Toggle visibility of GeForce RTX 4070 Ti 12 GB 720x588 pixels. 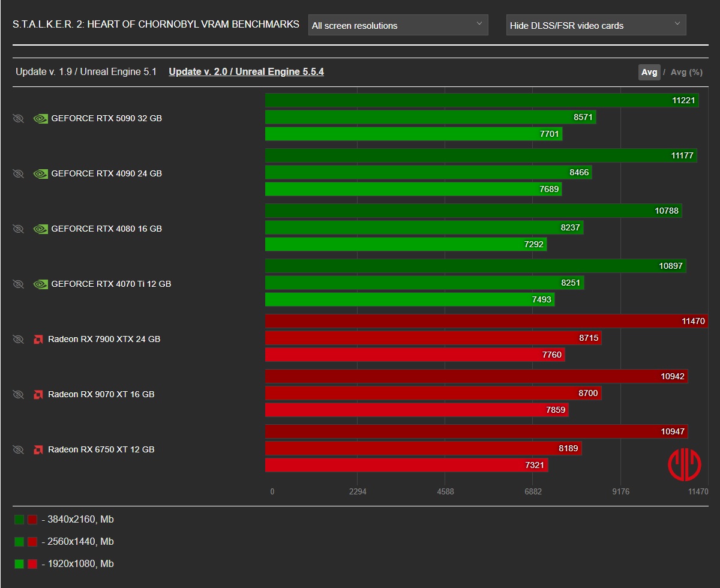(x=18, y=284)
